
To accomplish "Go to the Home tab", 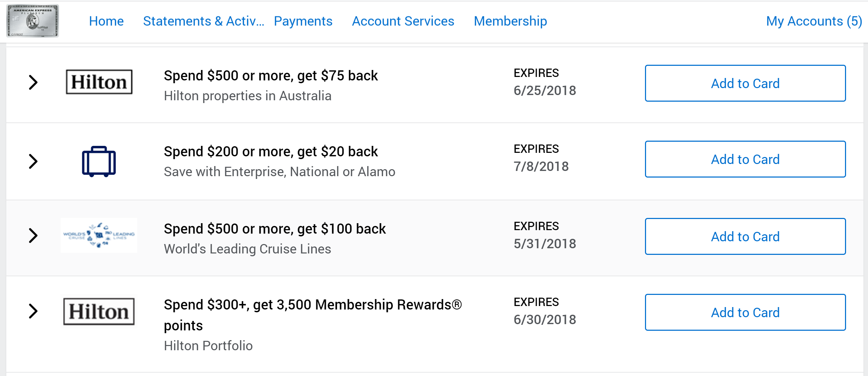I will click(x=106, y=21).
